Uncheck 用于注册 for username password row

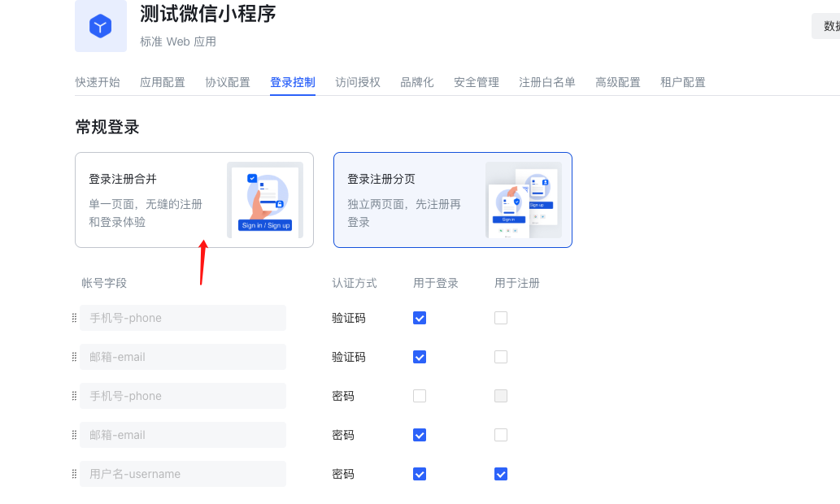click(x=501, y=474)
